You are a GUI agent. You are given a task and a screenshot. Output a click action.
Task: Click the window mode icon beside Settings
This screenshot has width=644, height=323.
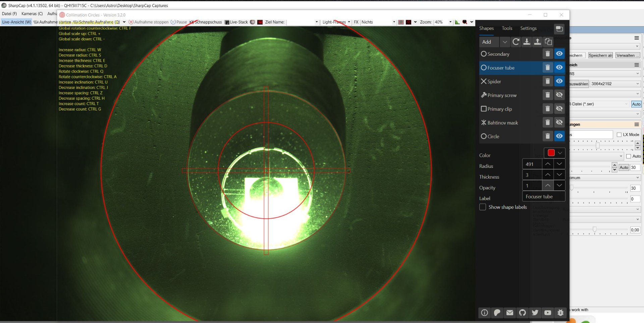(x=559, y=29)
